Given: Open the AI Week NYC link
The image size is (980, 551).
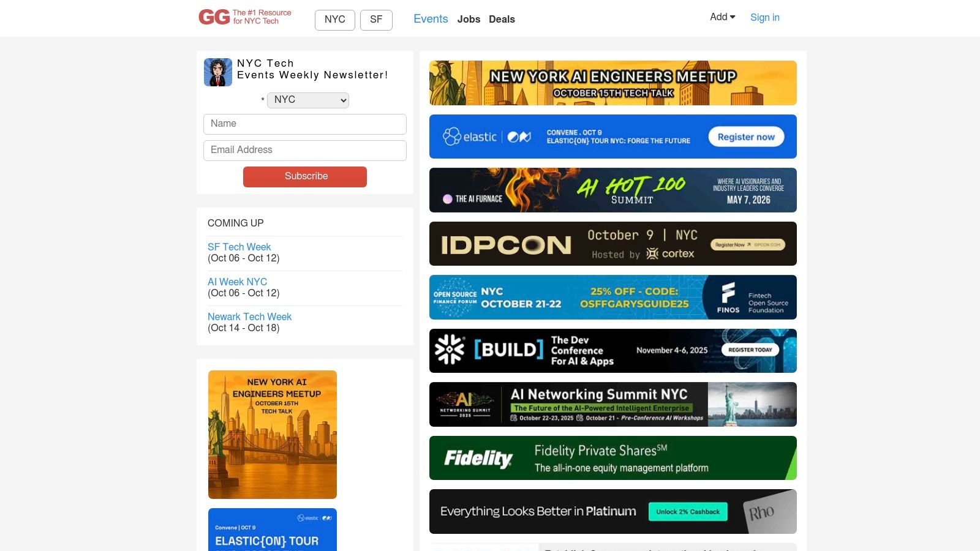Looking at the screenshot, I should pos(237,282).
